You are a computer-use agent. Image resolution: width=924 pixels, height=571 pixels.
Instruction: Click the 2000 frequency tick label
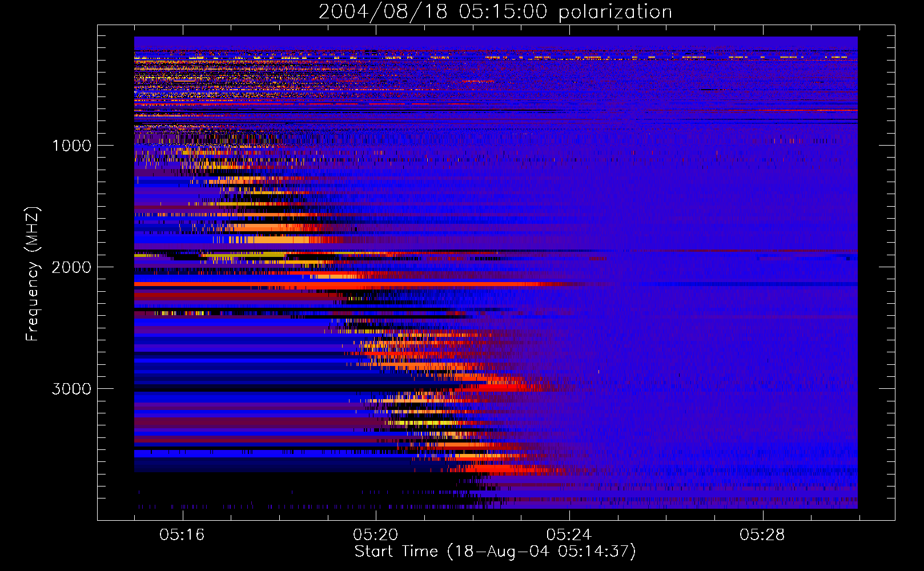pos(71,267)
